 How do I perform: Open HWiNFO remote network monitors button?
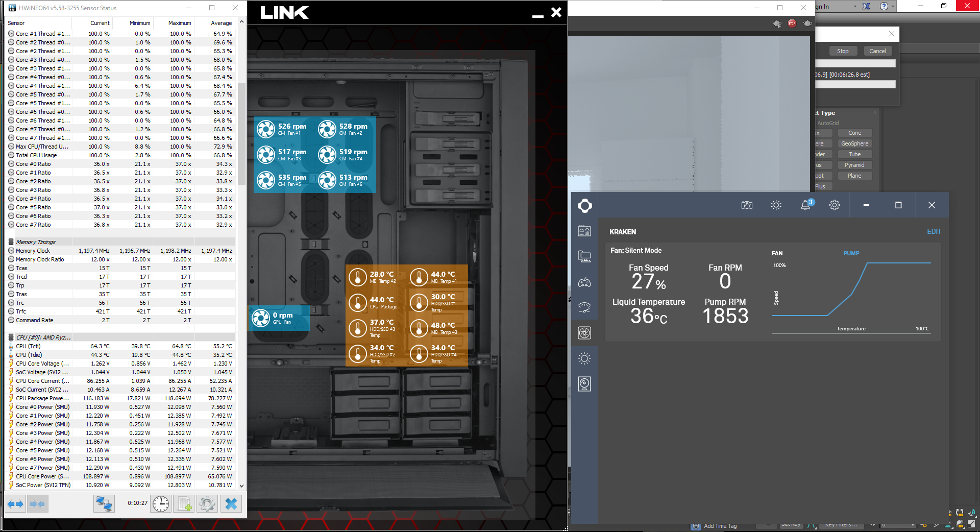tap(104, 504)
